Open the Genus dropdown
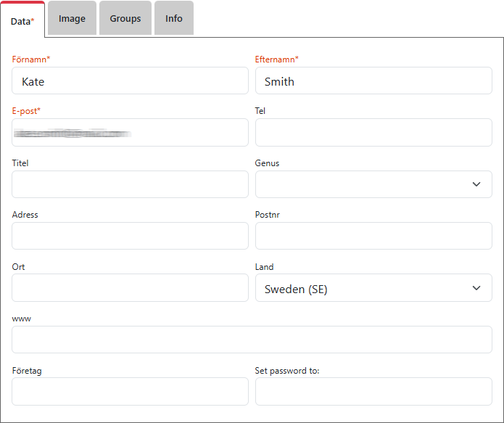 click(373, 184)
